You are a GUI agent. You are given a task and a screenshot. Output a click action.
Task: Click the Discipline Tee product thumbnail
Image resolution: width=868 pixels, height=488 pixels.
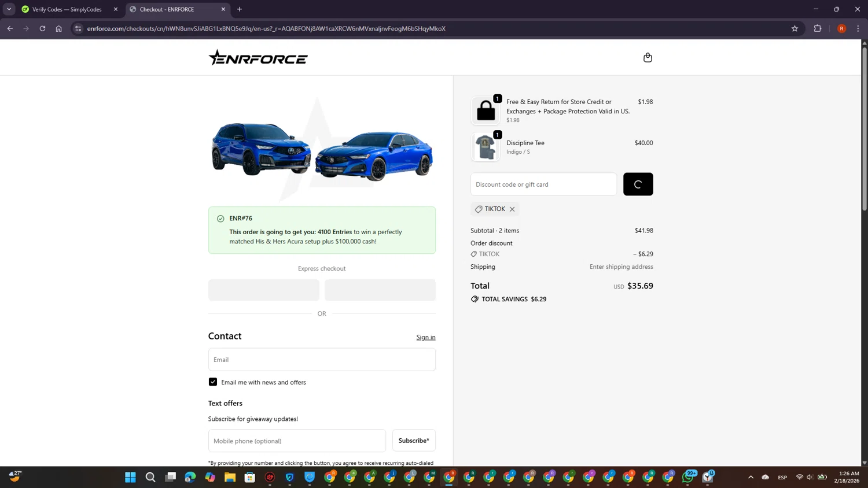(485, 147)
